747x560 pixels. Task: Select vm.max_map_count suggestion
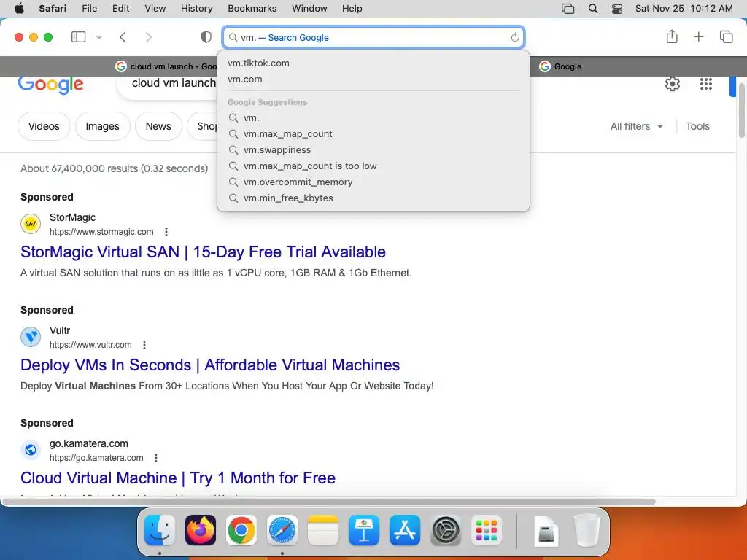pos(373,134)
